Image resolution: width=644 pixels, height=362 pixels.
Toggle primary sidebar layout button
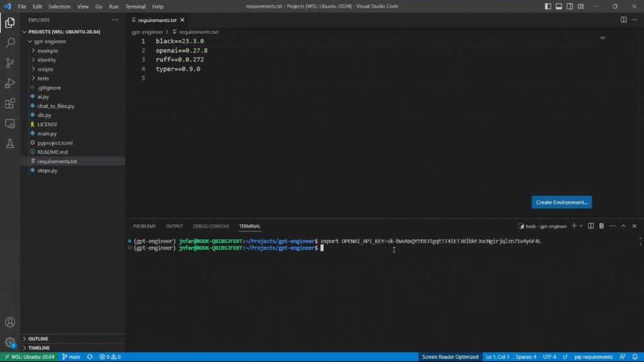(x=548, y=6)
